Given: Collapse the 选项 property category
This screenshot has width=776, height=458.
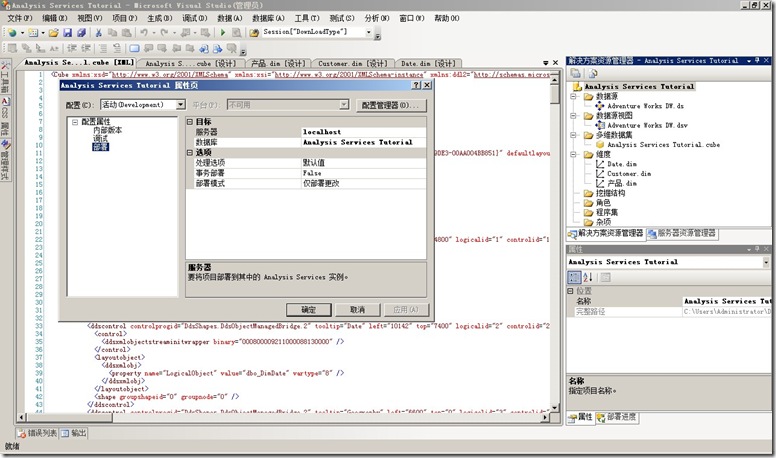Looking at the screenshot, I should pyautogui.click(x=190, y=153).
